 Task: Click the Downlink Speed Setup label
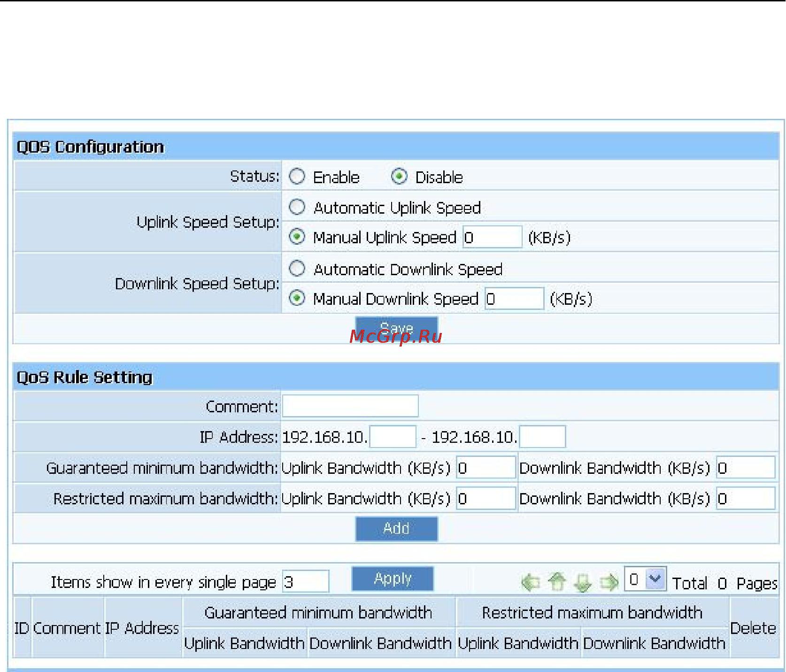(x=197, y=283)
